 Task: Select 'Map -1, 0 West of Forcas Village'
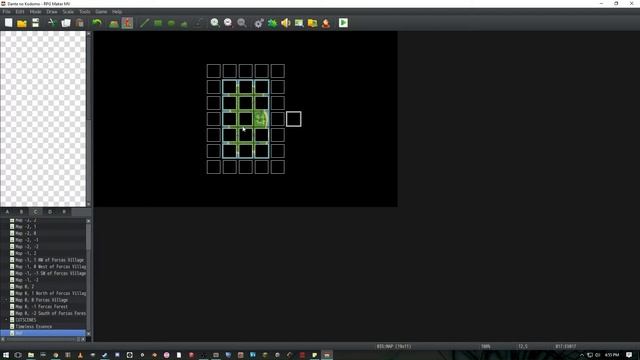coord(51,267)
